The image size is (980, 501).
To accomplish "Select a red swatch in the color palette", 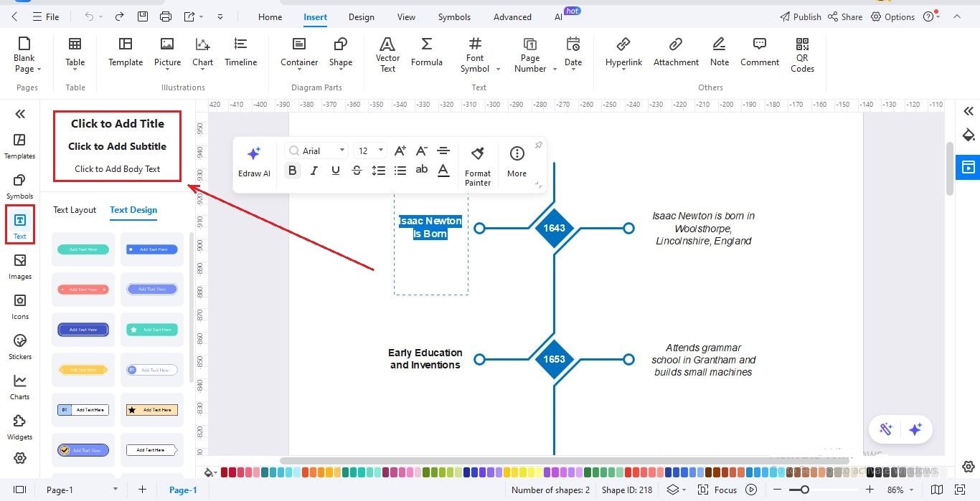I will (x=225, y=472).
